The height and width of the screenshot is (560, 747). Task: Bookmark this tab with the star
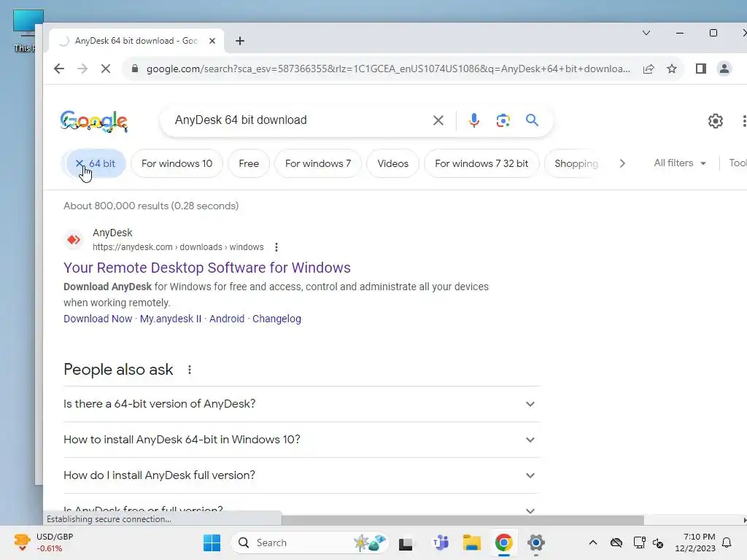672,69
